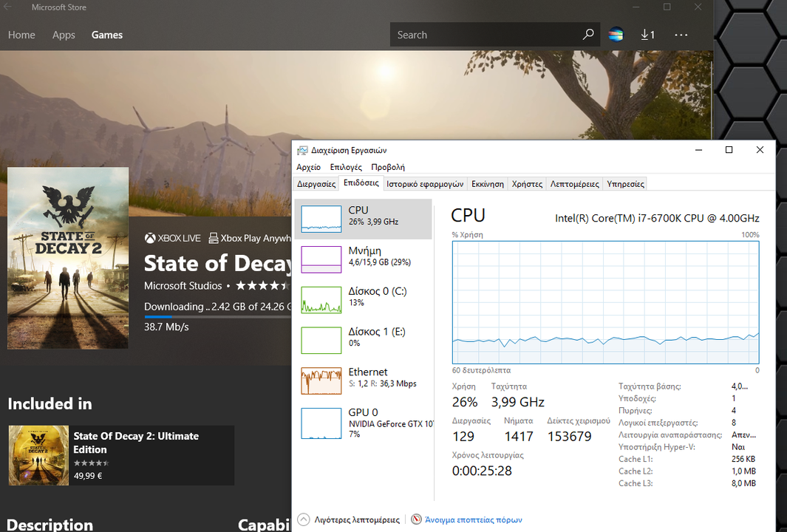
Task: Click the resource monitor icon at the bottom
Action: pos(416,519)
